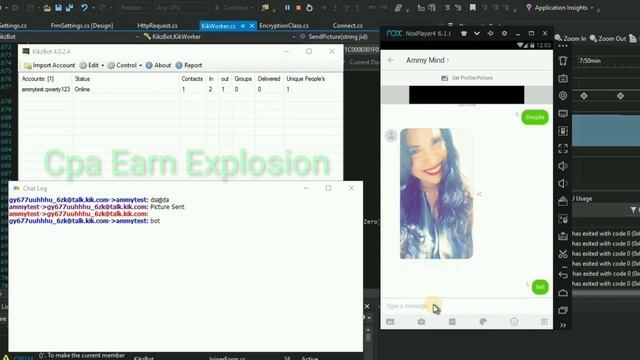This screenshot has width=640, height=360.
Task: Switch to the HttpRequest.cs tab
Action: [157, 26]
